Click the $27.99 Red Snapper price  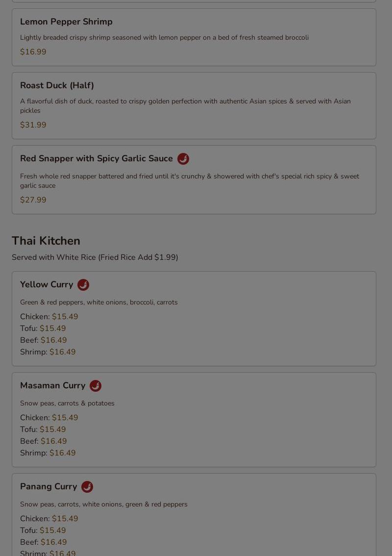pos(33,200)
